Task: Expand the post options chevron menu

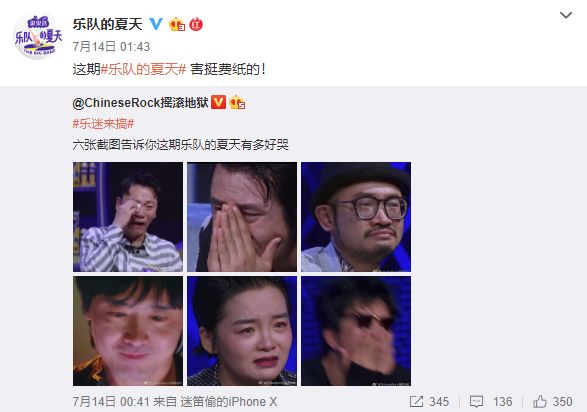Action: 566,15
